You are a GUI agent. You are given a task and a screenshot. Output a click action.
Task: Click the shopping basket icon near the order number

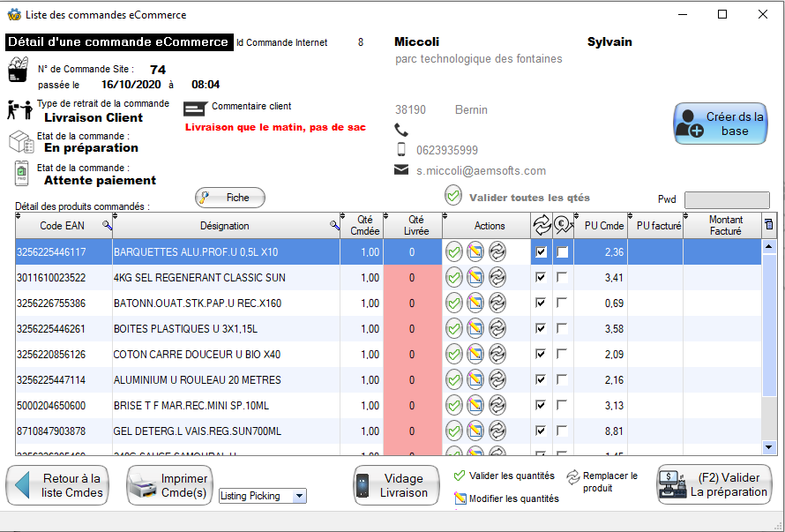19,70
